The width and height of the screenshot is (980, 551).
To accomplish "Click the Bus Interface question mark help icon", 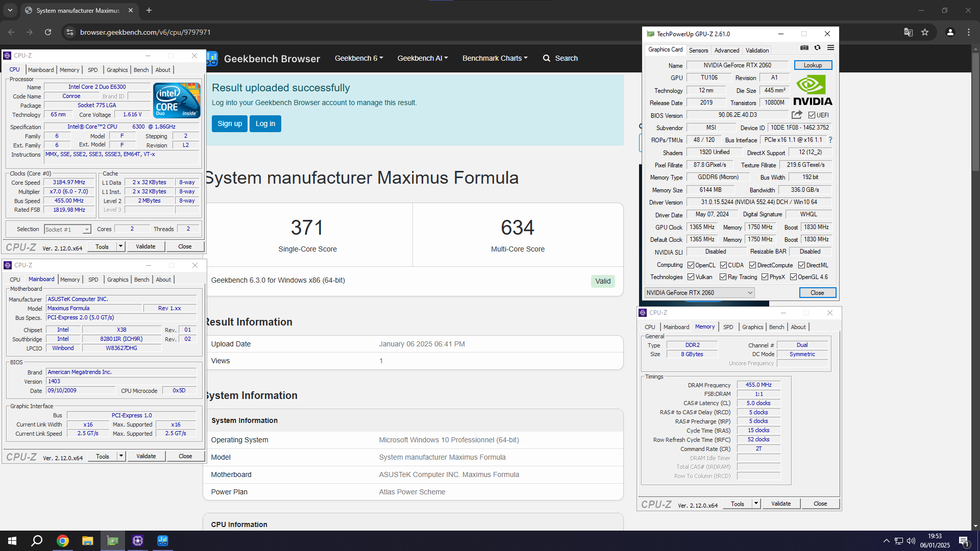I will 830,140.
